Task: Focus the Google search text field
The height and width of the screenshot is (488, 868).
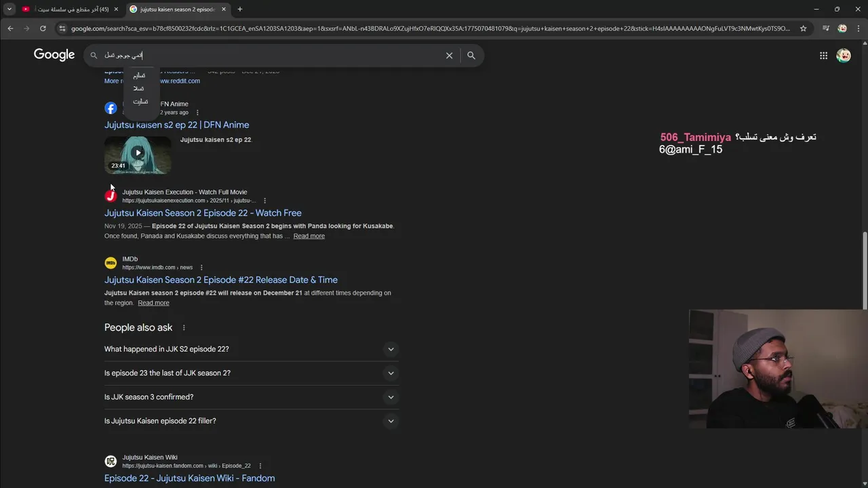Action: 271,56
